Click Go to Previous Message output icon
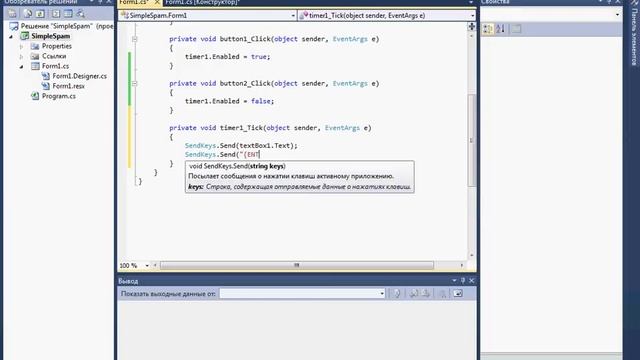This screenshot has width=640, height=360. 413,293
